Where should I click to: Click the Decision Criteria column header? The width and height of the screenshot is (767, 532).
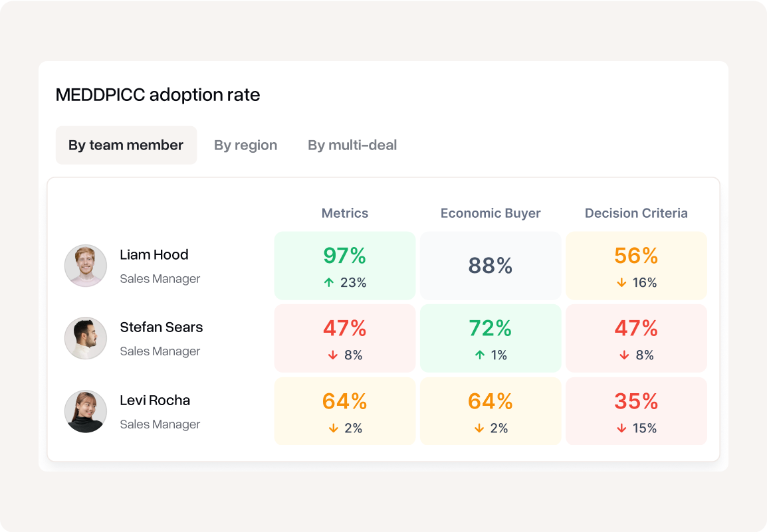(x=636, y=213)
